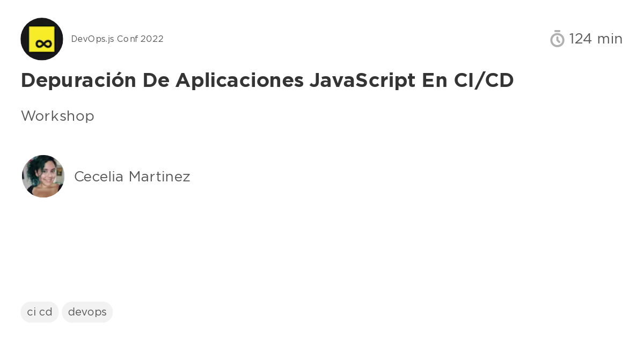The image size is (644, 337).
Task: Expand details via the Workshop heading
Action: (57, 116)
